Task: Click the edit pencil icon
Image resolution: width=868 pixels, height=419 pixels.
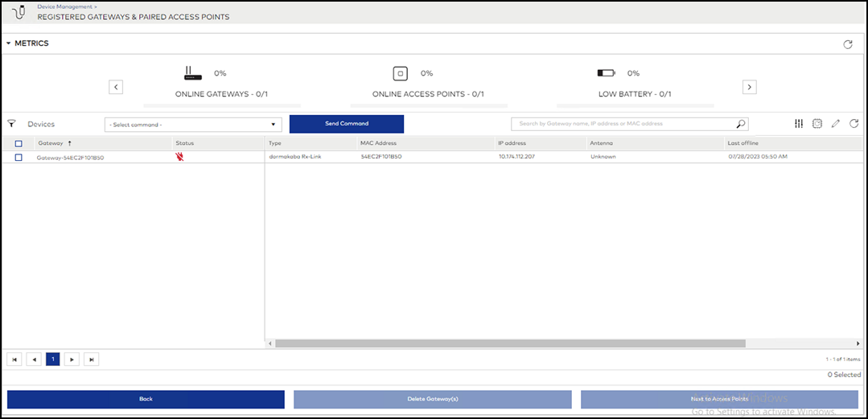Action: pos(836,124)
